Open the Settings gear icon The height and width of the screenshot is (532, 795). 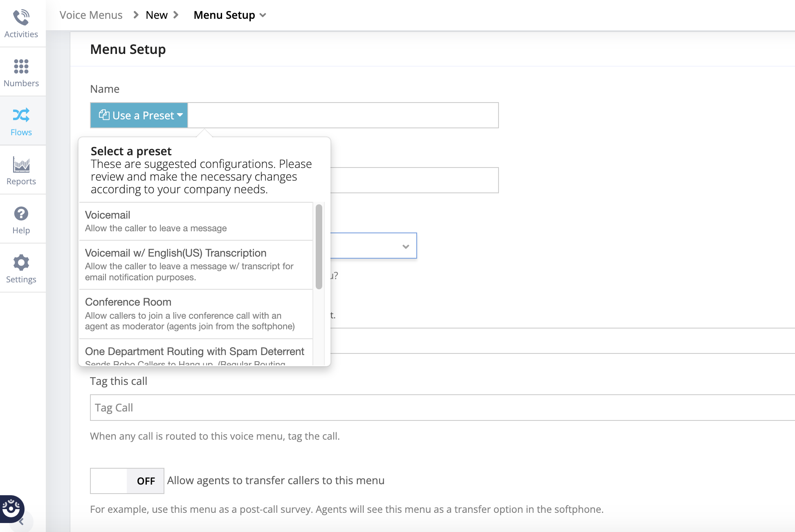[x=21, y=263]
